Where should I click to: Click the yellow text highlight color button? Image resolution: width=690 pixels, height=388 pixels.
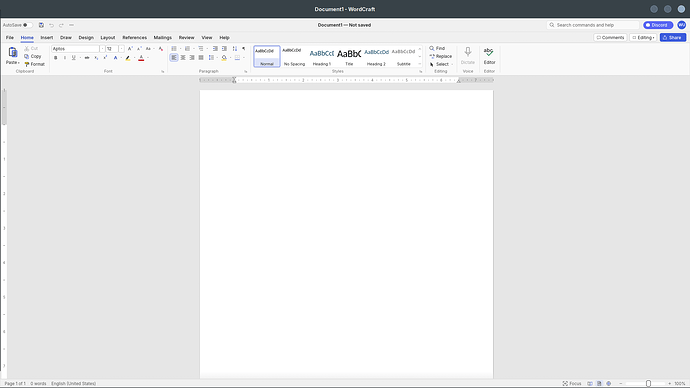point(128,58)
